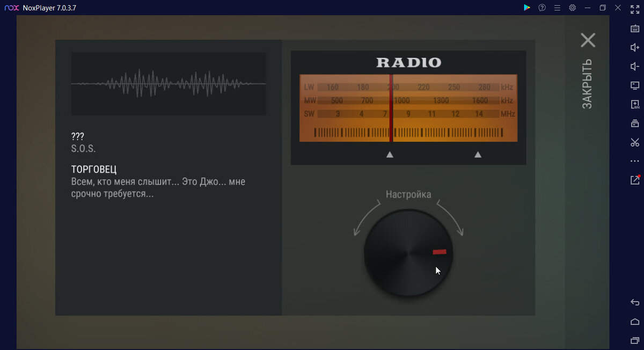
Task: Open the toolbox icon in NoxPlayer sidebar
Action: tap(634, 123)
